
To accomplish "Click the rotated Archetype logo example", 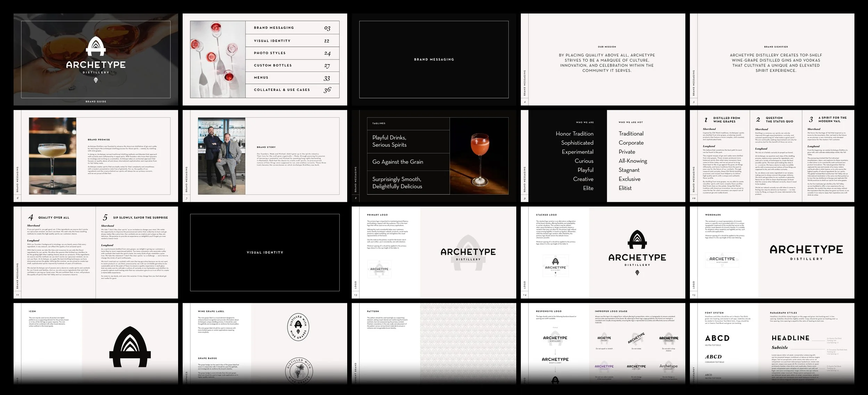I will click(x=636, y=338).
